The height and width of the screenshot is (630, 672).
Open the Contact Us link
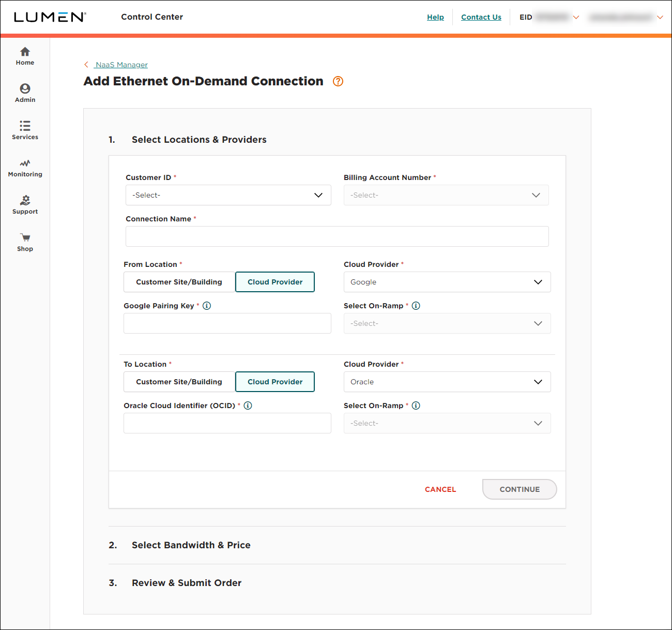481,17
